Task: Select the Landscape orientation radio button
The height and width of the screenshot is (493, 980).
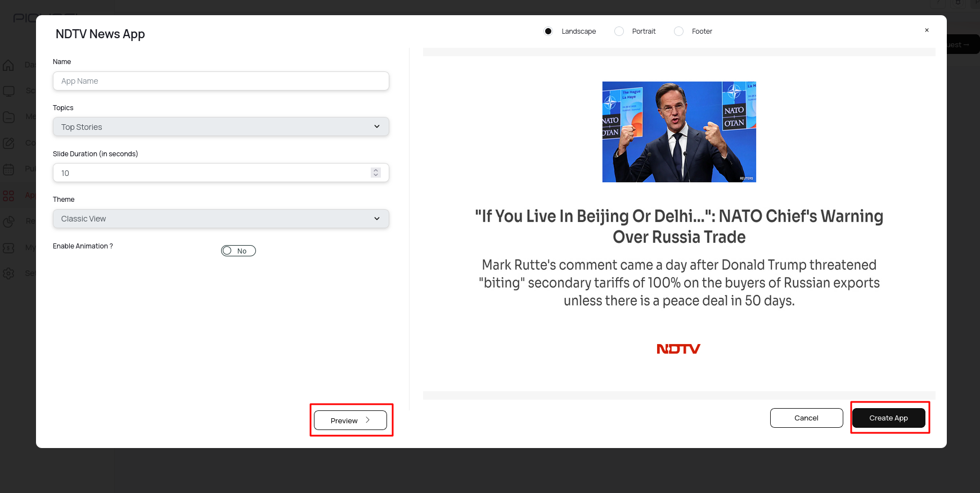Action: (x=548, y=31)
